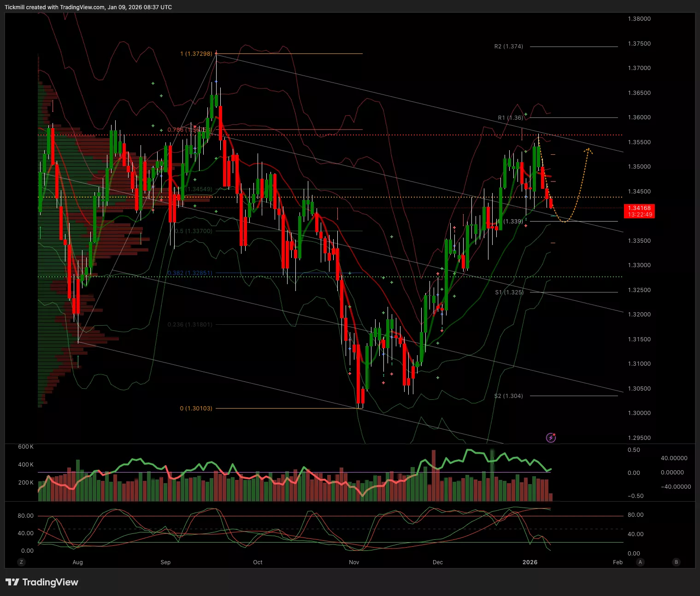Click the 0.382 (1.32851) Fibonacci label

(x=190, y=273)
